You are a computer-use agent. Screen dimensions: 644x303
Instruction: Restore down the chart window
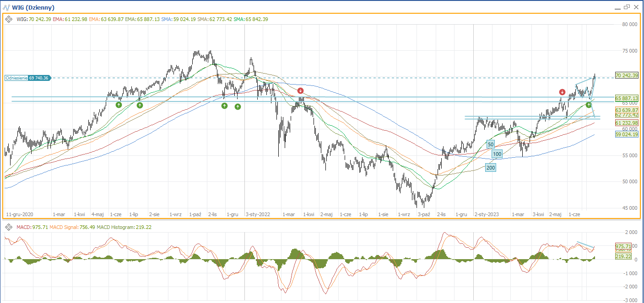tap(627, 7)
